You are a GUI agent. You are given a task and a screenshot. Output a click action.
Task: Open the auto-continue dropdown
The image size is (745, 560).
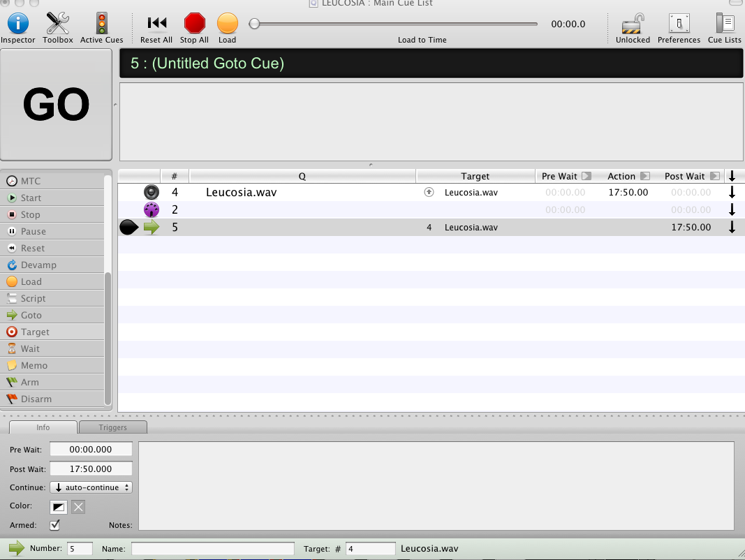point(91,487)
